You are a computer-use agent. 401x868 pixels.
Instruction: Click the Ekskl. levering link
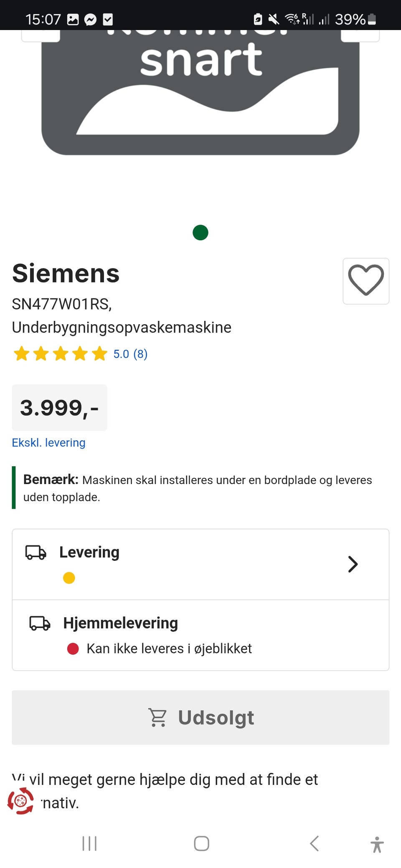(x=48, y=442)
